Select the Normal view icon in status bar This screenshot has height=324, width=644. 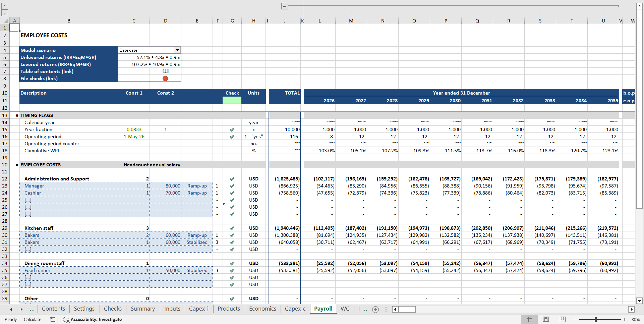click(x=529, y=319)
